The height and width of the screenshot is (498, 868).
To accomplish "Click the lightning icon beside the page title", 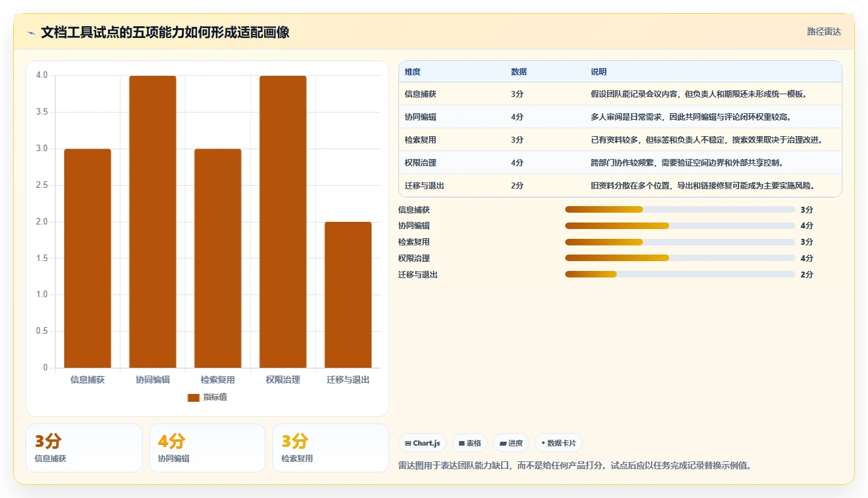I will [x=31, y=33].
